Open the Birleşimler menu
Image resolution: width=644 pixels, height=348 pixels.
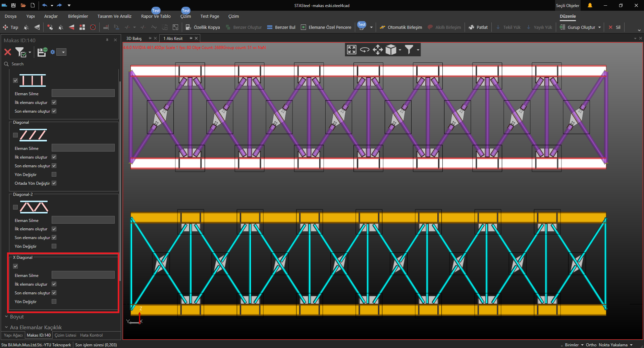point(78,16)
